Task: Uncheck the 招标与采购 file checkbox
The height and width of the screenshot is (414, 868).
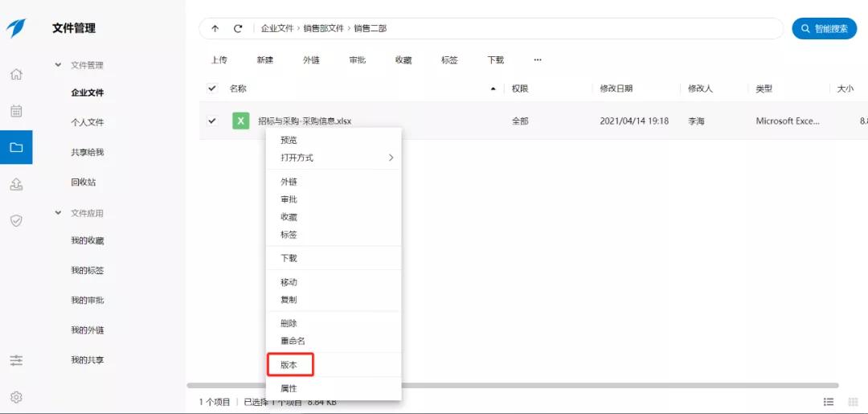Action: tap(212, 121)
